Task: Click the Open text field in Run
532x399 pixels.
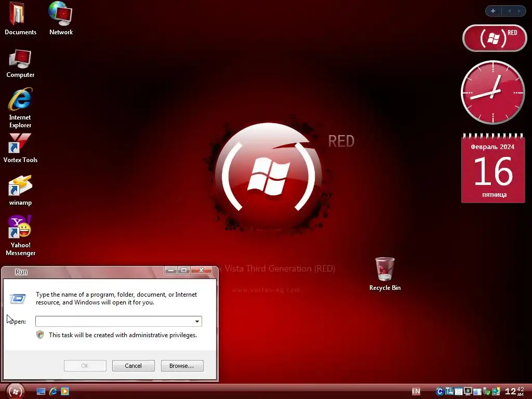Action: pyautogui.click(x=114, y=321)
